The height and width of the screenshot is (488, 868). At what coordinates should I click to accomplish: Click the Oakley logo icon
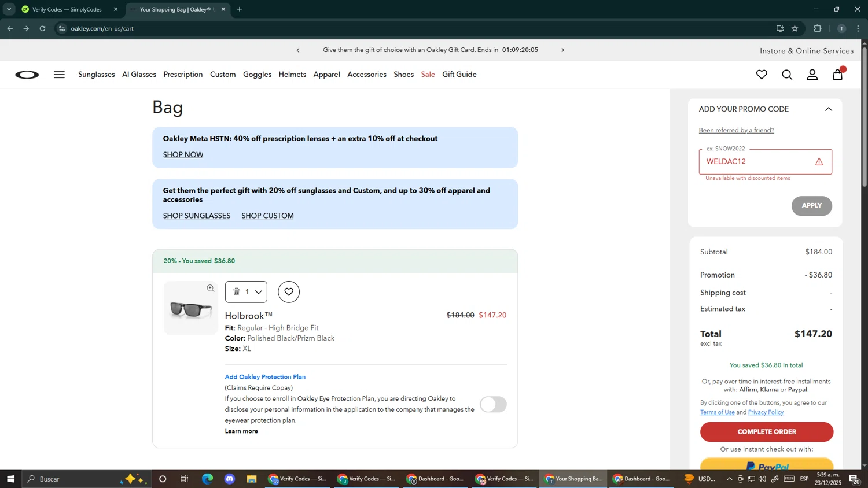[27, 75]
